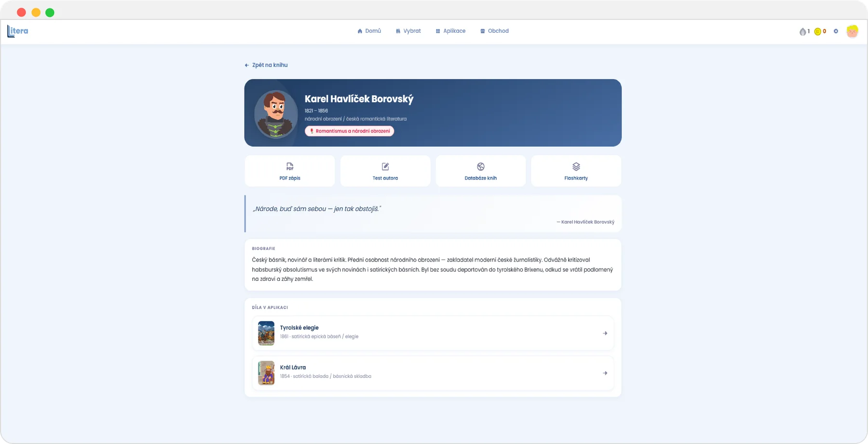Click the Litera logo
The height and width of the screenshot is (444, 868).
(x=18, y=31)
